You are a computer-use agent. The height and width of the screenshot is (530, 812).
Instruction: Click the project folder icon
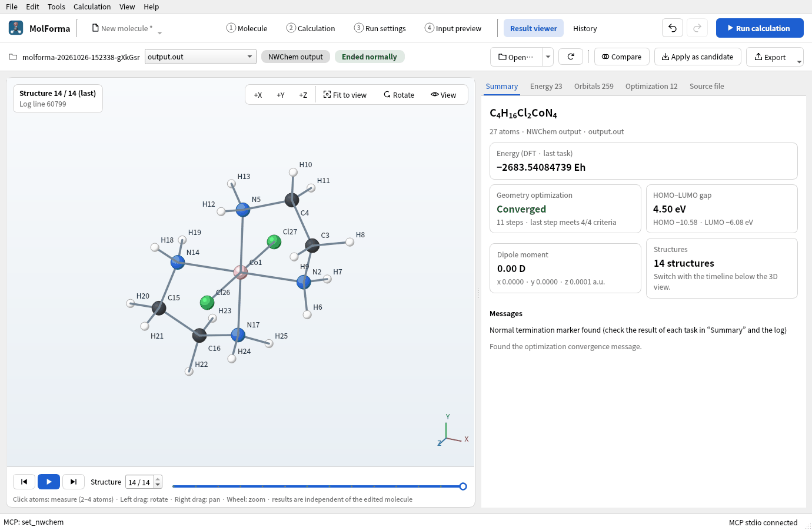click(x=13, y=57)
